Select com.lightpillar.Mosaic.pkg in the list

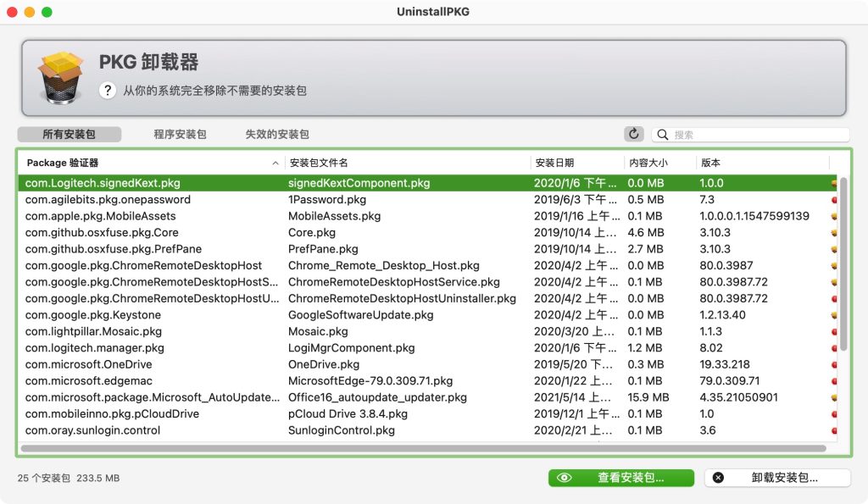tap(93, 332)
